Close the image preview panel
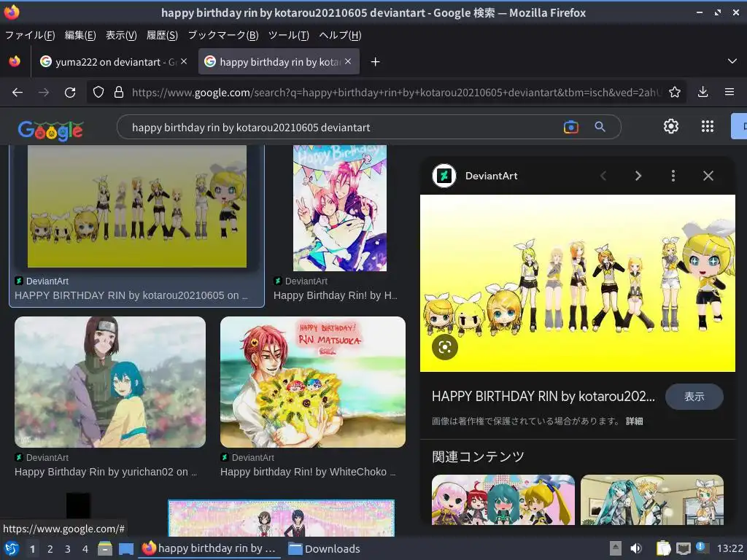The width and height of the screenshot is (747, 560). 708,176
